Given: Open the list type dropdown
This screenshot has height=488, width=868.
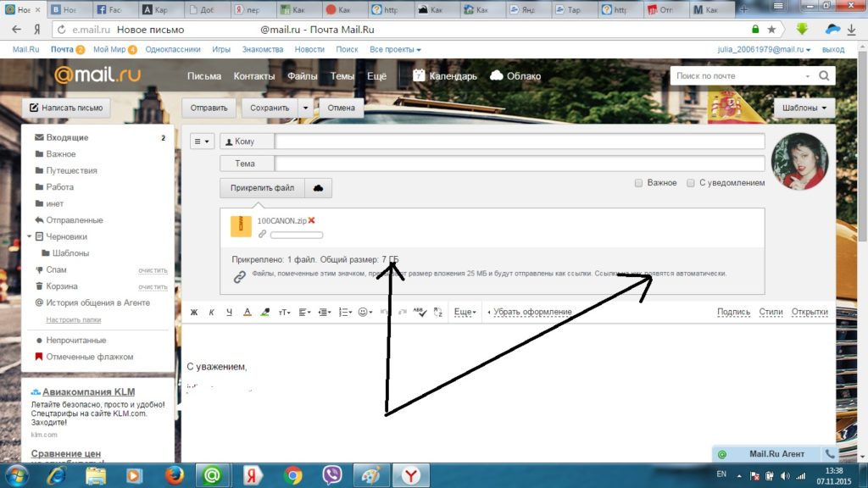Looking at the screenshot, I should point(345,312).
